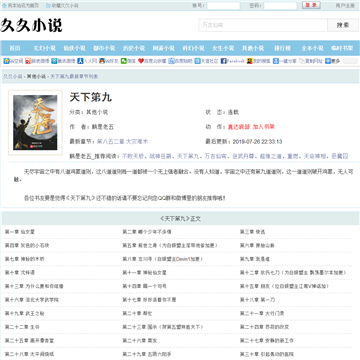Click the 'Set as homepage' home icon
The height and width of the screenshot is (360, 360).
tap(4, 6)
